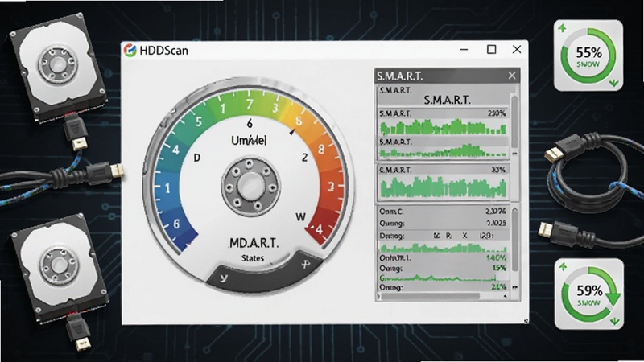Click the 55% circular progress widget
644x362 pixels.
click(588, 56)
